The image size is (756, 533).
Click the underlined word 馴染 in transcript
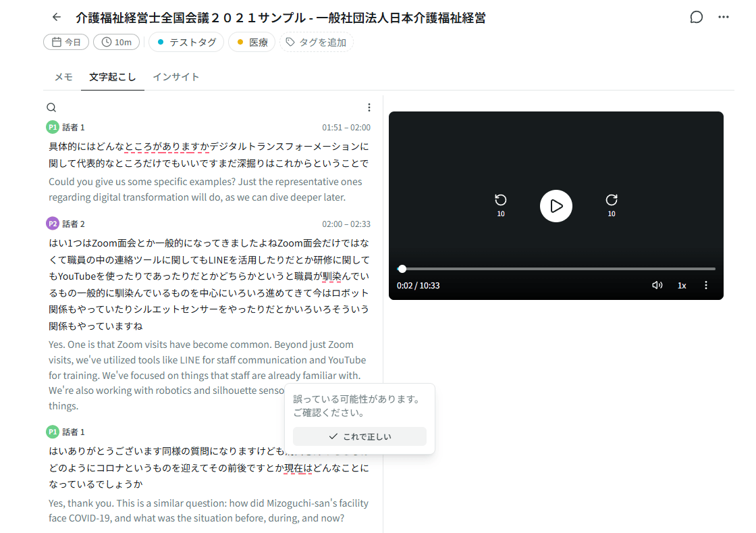(332, 276)
